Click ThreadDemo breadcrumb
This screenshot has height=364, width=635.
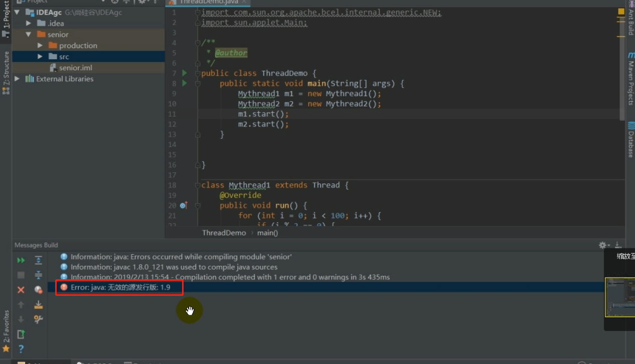coord(224,233)
